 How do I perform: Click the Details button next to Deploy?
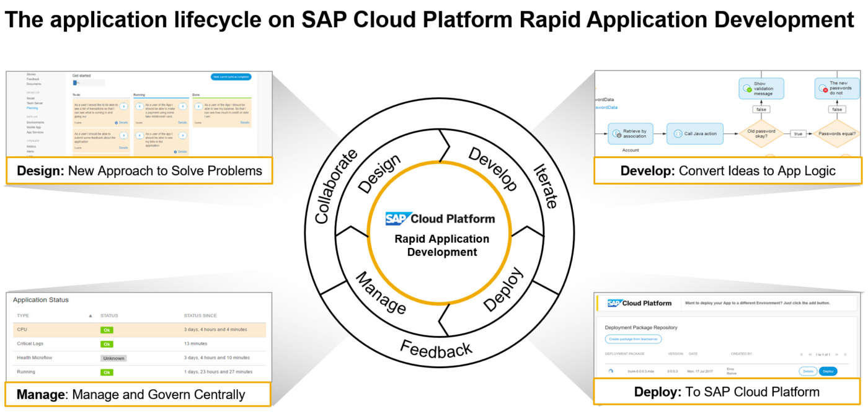[808, 371]
